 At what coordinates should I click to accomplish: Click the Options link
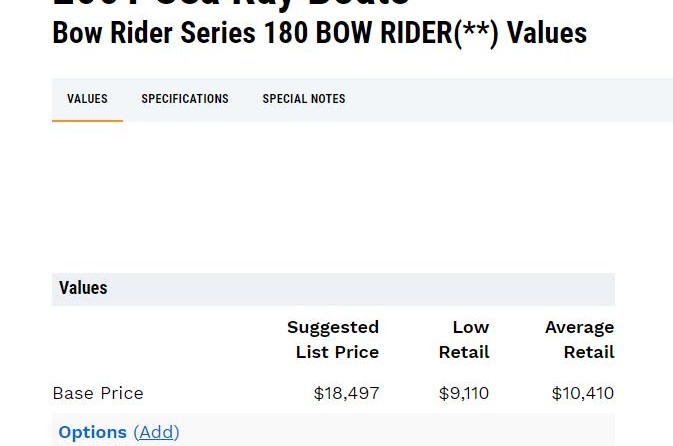(92, 432)
